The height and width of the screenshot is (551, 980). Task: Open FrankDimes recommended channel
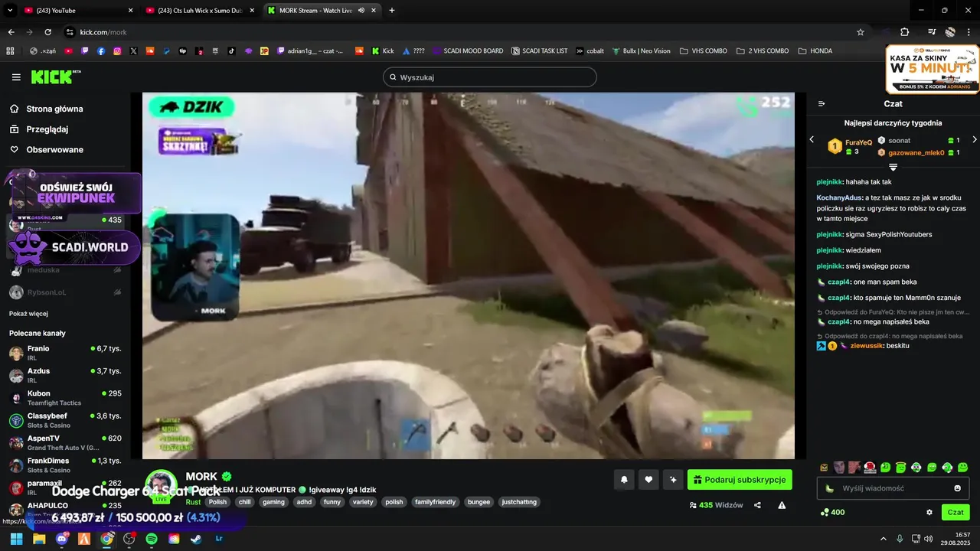pos(67,465)
